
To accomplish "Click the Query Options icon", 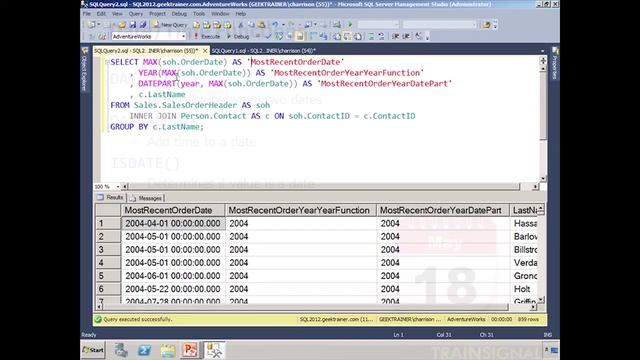I will [x=289, y=36].
